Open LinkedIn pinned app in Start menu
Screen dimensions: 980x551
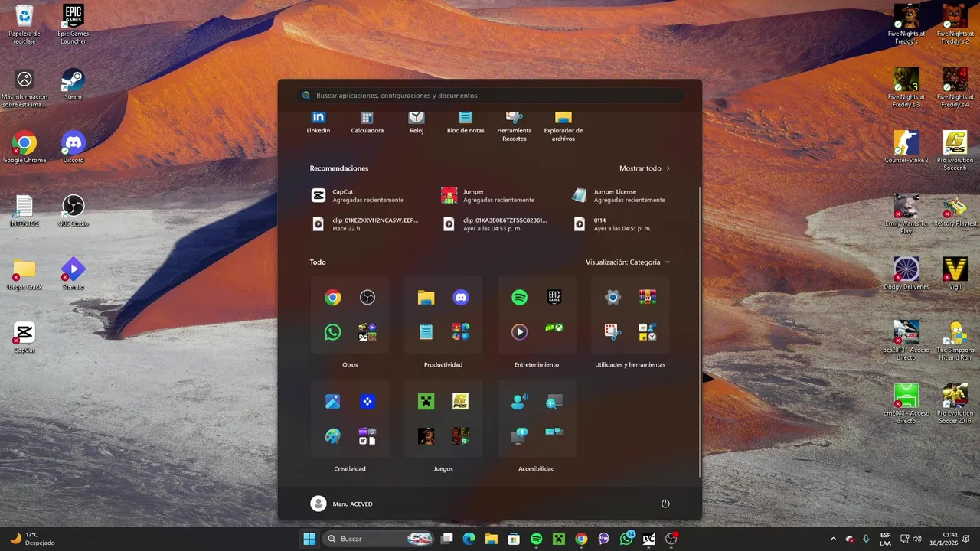(x=318, y=122)
